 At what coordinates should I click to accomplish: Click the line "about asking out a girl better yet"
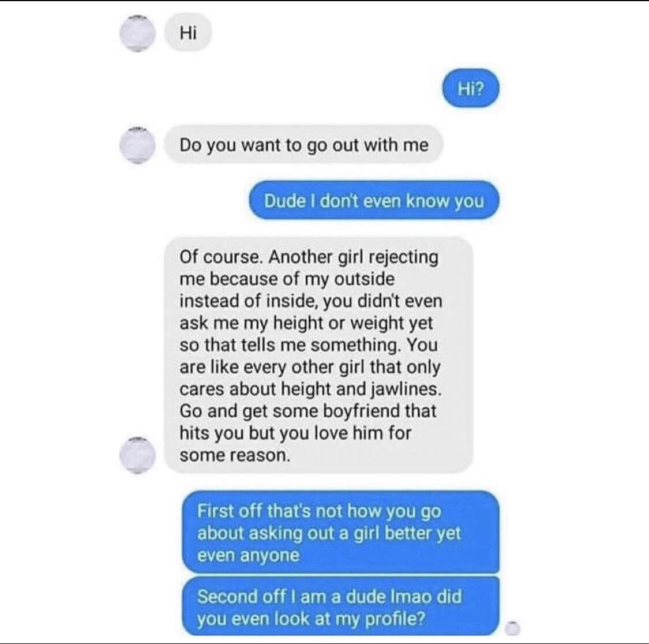tap(329, 533)
